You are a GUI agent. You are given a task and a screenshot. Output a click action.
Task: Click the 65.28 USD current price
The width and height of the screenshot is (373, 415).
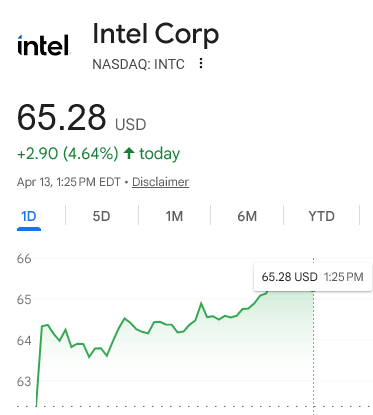coord(81,118)
